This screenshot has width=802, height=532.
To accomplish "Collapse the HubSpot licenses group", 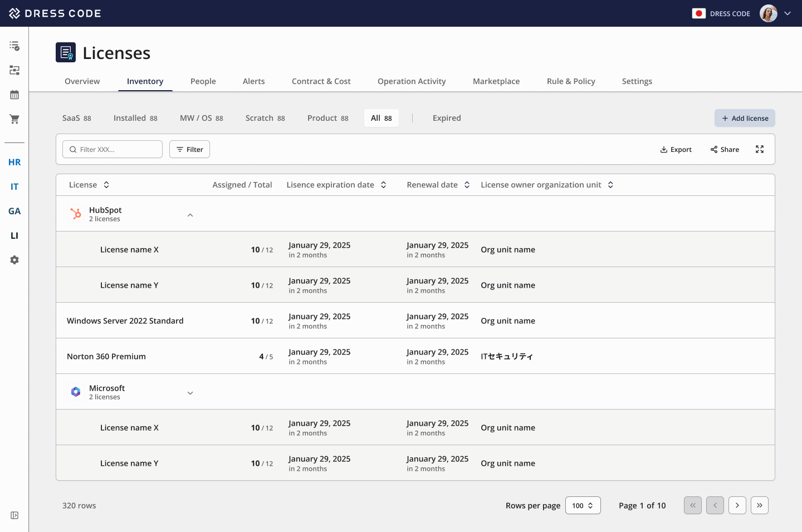I will 190,214.
